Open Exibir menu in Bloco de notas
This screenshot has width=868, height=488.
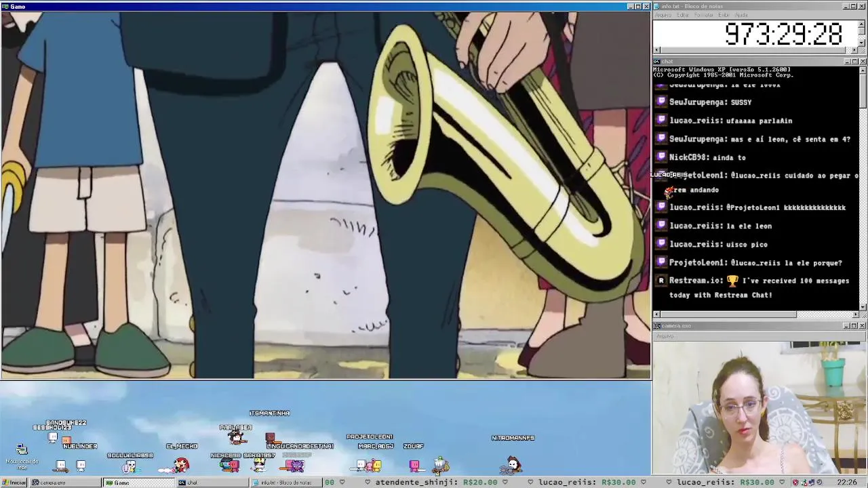coord(724,15)
